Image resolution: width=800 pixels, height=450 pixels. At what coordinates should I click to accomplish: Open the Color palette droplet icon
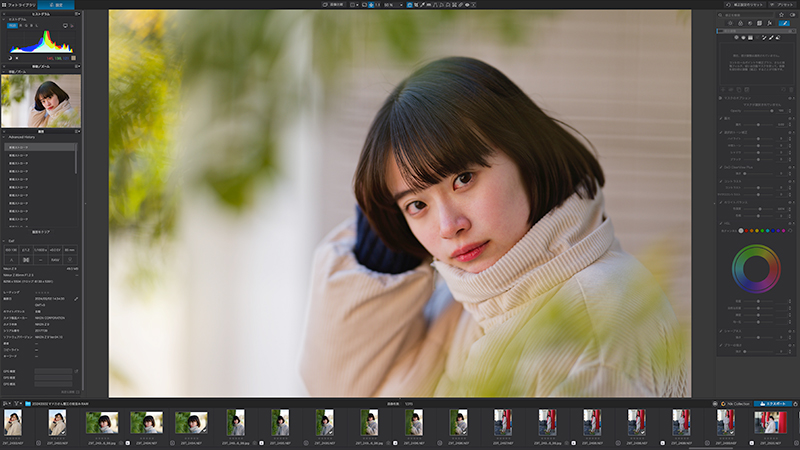click(740, 23)
